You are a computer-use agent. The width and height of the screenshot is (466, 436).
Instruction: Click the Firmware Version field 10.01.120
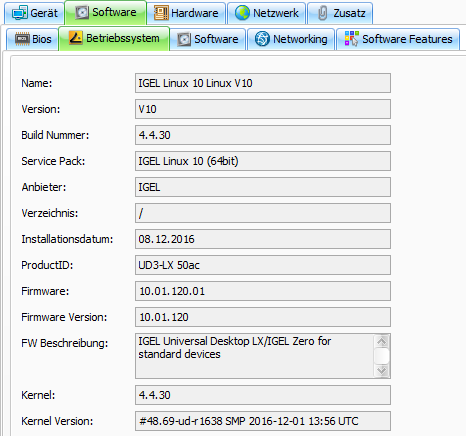(263, 317)
